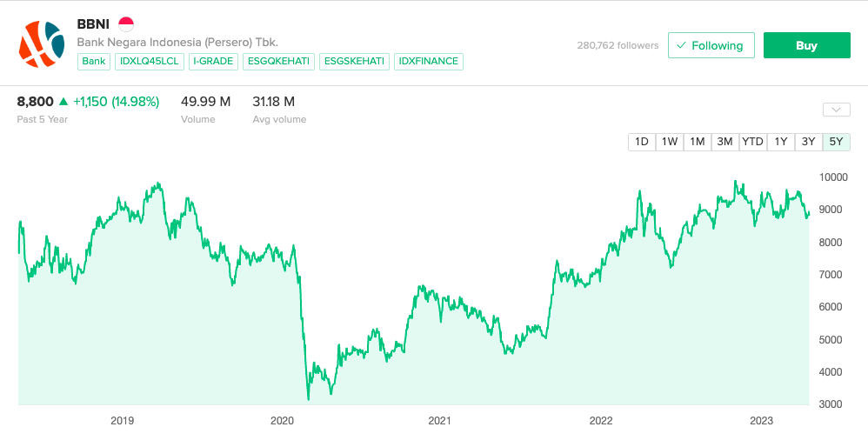The width and height of the screenshot is (868, 447).
Task: Show year-to-date YTD chart
Action: click(753, 142)
